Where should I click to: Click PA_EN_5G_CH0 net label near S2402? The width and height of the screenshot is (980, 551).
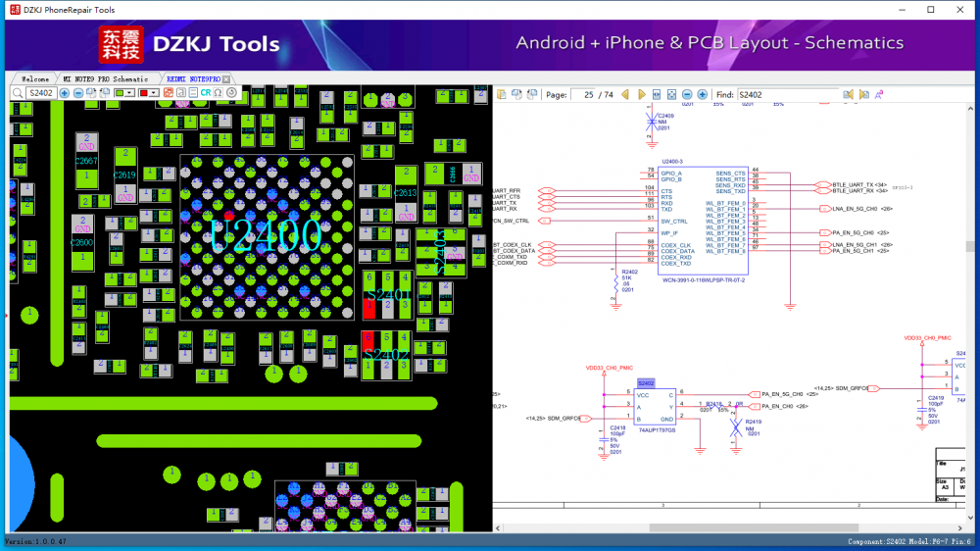click(781, 395)
